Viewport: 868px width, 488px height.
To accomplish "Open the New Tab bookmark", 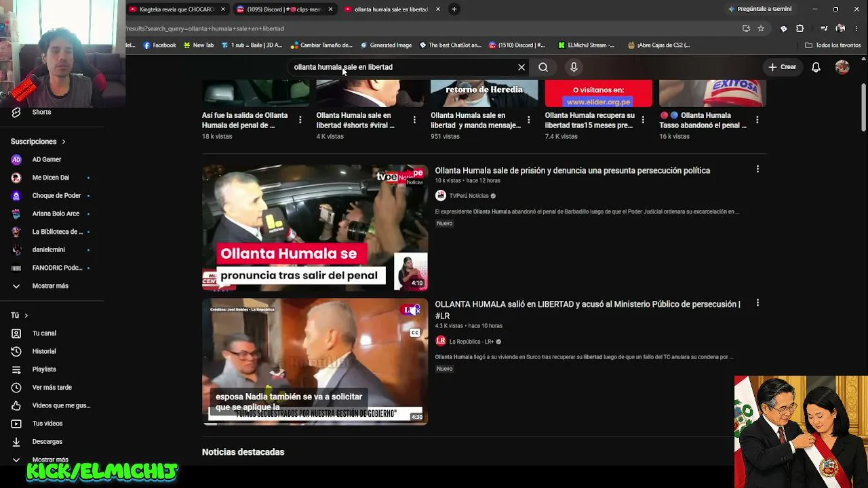I will (x=199, y=45).
